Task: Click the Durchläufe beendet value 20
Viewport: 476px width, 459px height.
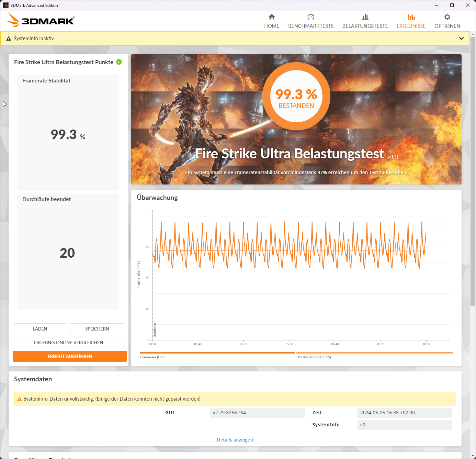Action: click(x=67, y=253)
